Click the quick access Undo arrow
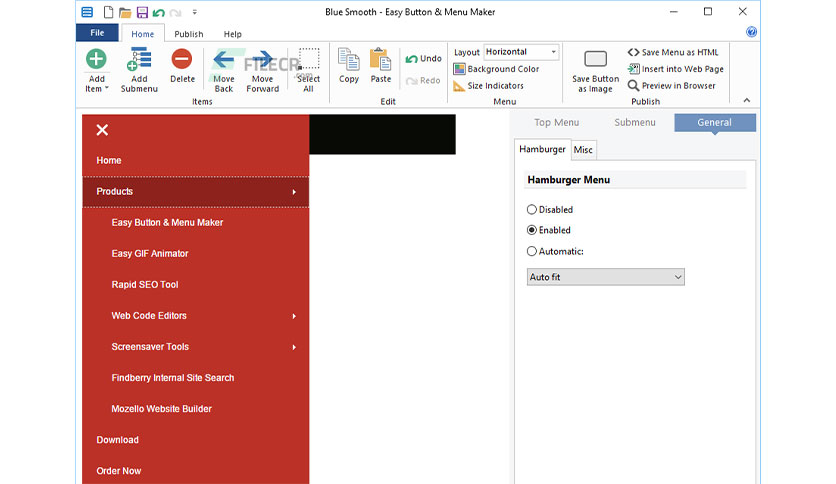836x484 pixels. [x=158, y=12]
